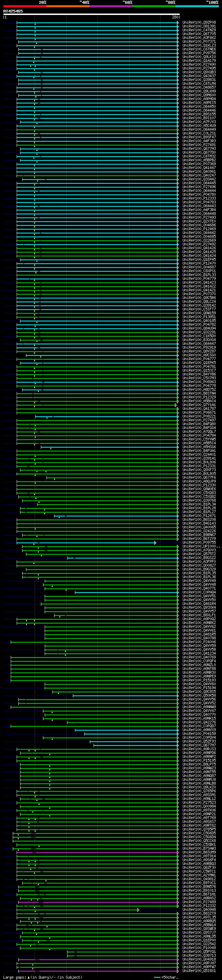The height and width of the screenshot is (980, 222).
Task: Select the UniRef100_A7PJV3 label
Action: [x=199, y=122]
